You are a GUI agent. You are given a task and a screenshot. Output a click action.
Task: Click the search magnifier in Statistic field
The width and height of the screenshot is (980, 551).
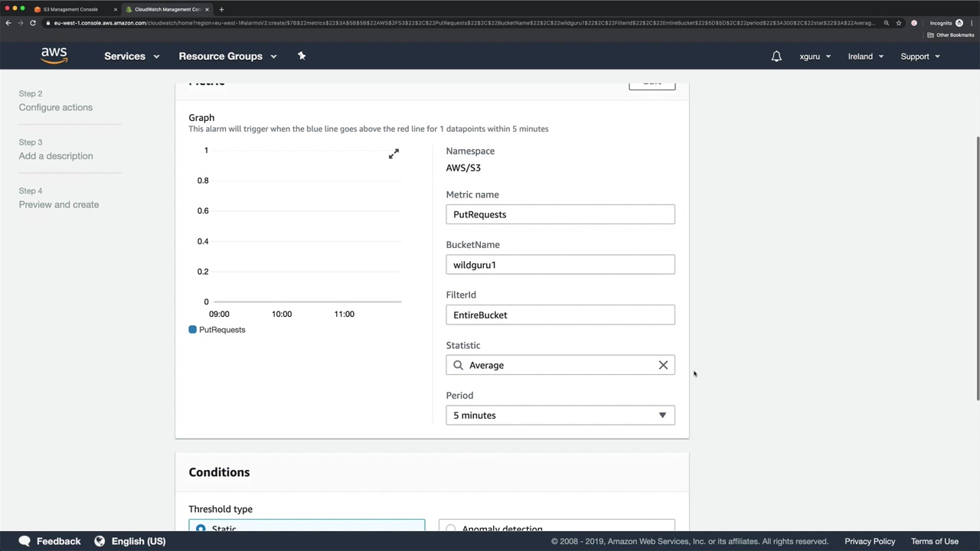(459, 365)
